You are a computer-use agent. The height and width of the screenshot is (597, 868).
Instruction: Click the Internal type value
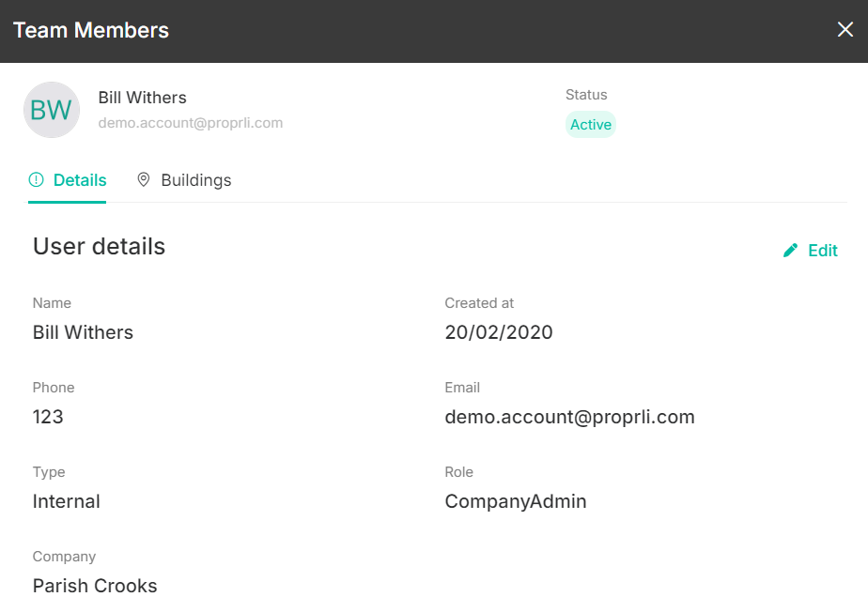pyautogui.click(x=67, y=501)
